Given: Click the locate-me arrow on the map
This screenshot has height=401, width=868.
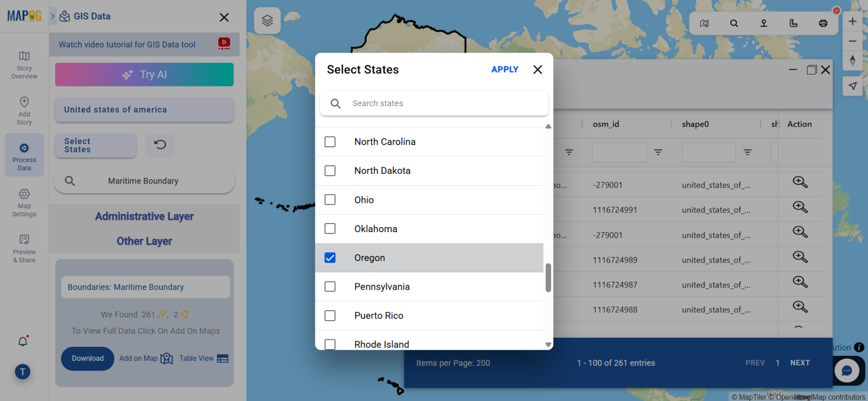Looking at the screenshot, I should pyautogui.click(x=852, y=86).
